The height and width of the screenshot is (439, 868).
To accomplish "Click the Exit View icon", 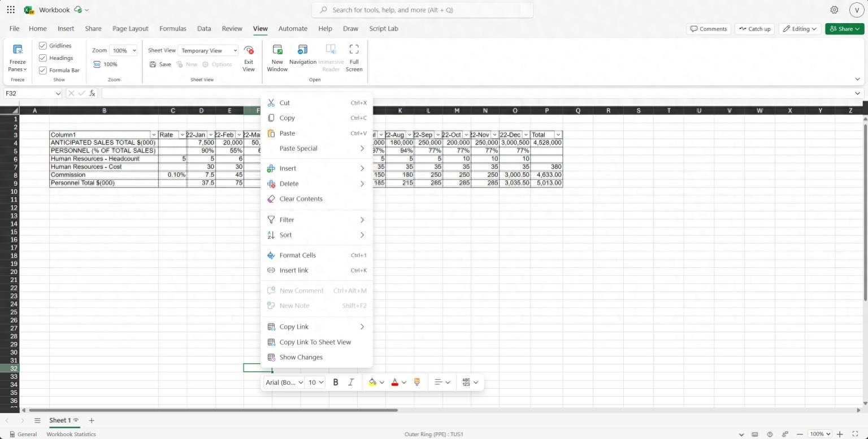I will pos(249,50).
